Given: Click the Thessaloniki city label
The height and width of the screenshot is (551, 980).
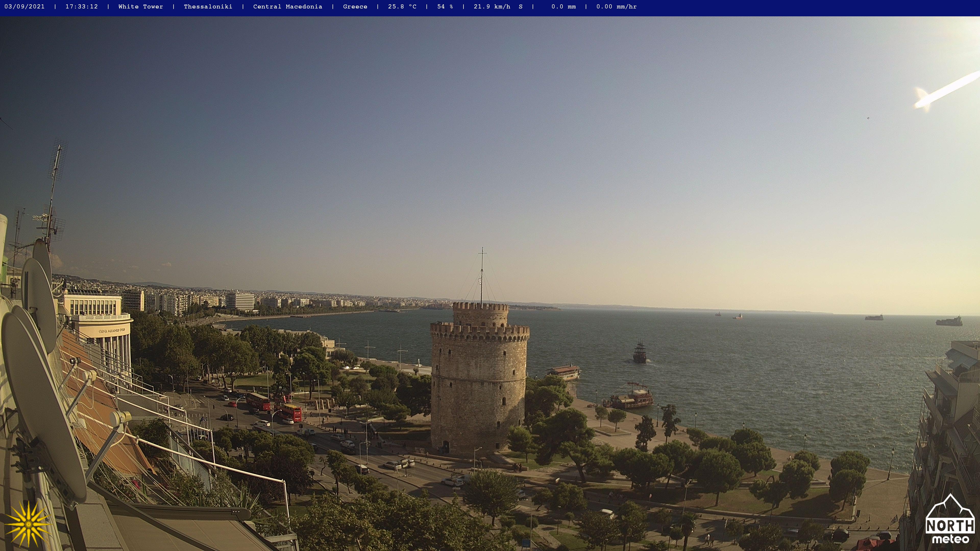Looking at the screenshot, I should (x=208, y=6).
